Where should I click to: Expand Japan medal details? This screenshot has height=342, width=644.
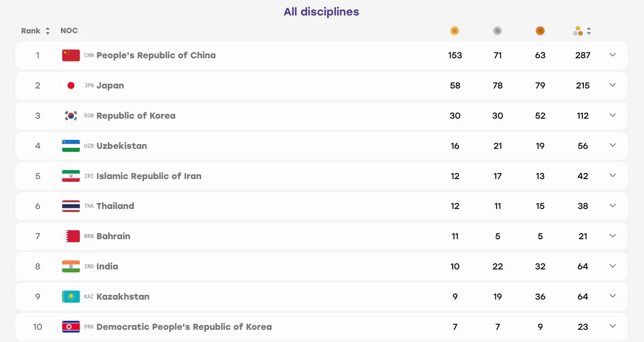[x=613, y=85]
